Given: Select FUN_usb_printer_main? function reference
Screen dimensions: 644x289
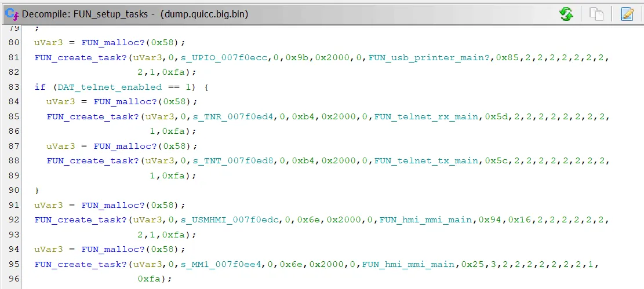Looking at the screenshot, I should pyautogui.click(x=430, y=57).
